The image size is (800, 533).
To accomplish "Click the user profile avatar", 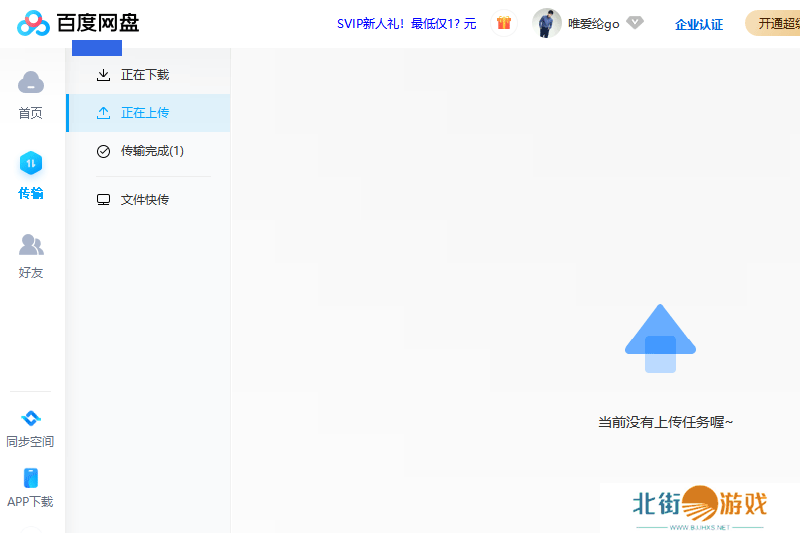I will pyautogui.click(x=547, y=23).
